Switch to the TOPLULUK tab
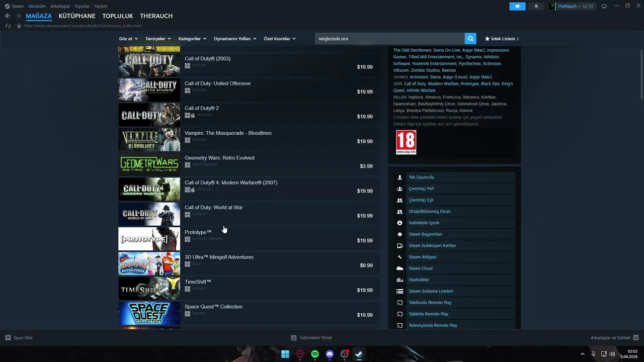 click(118, 16)
